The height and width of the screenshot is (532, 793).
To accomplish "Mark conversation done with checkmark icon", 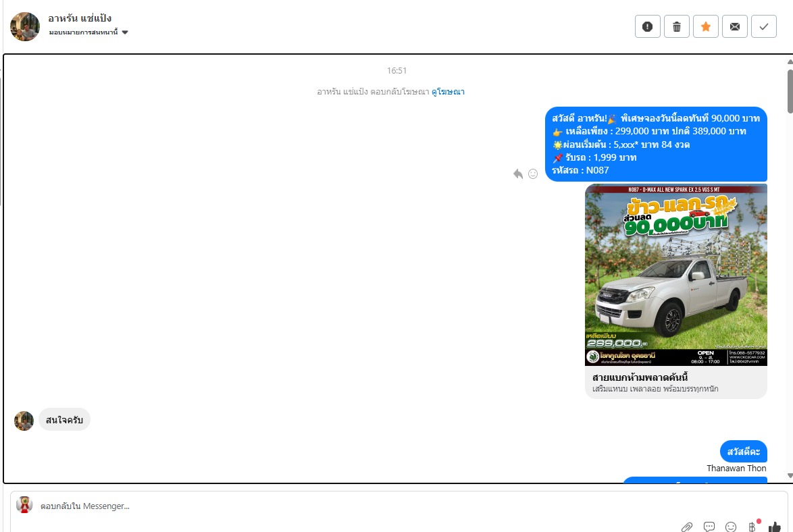I will 764,27.
